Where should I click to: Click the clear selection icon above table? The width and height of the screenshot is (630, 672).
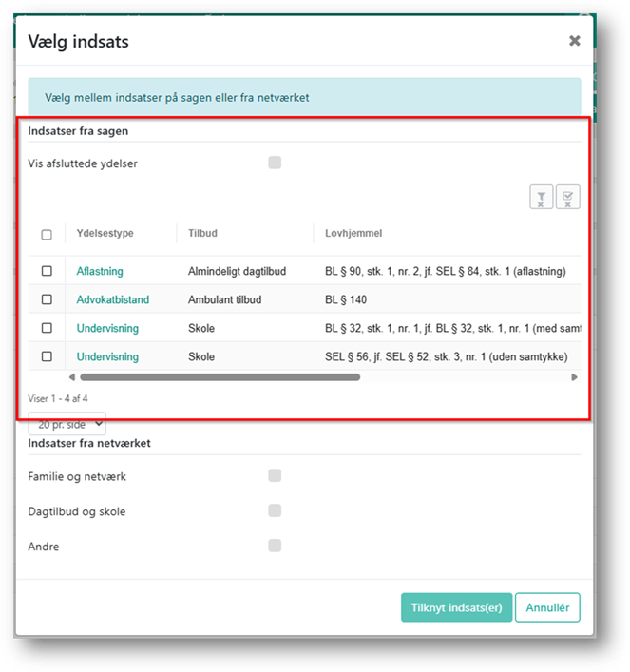[567, 198]
